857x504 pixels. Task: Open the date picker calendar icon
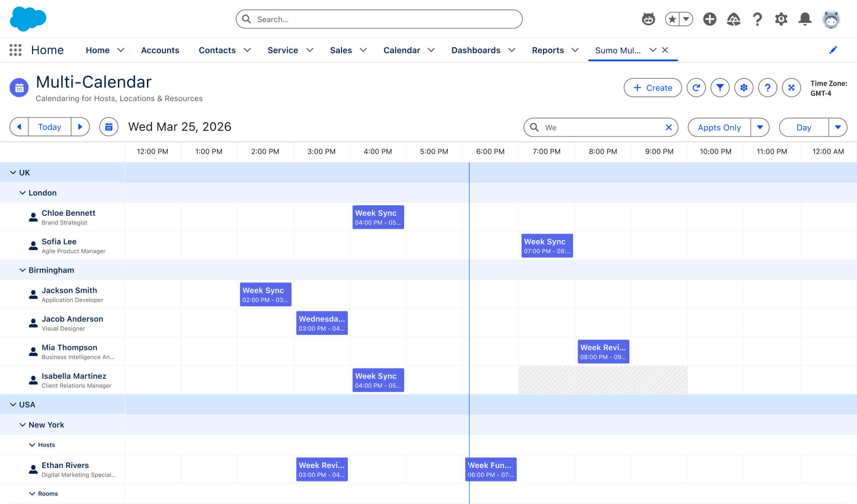[109, 127]
